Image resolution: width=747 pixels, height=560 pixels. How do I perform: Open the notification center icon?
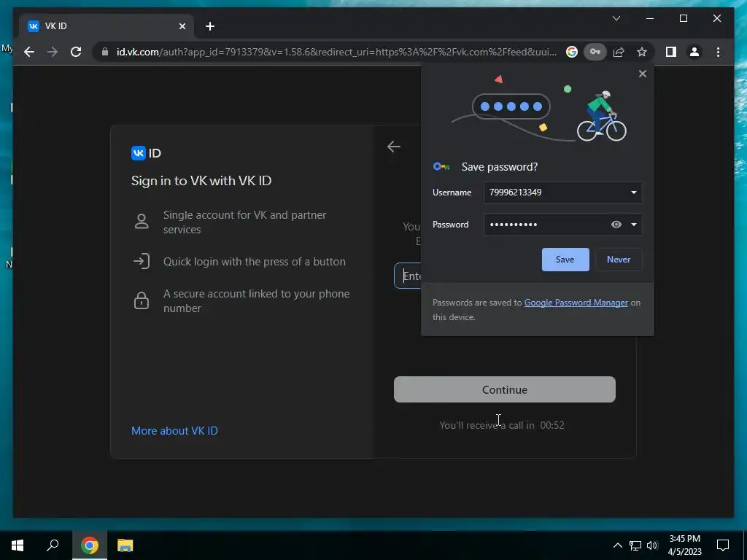click(723, 545)
